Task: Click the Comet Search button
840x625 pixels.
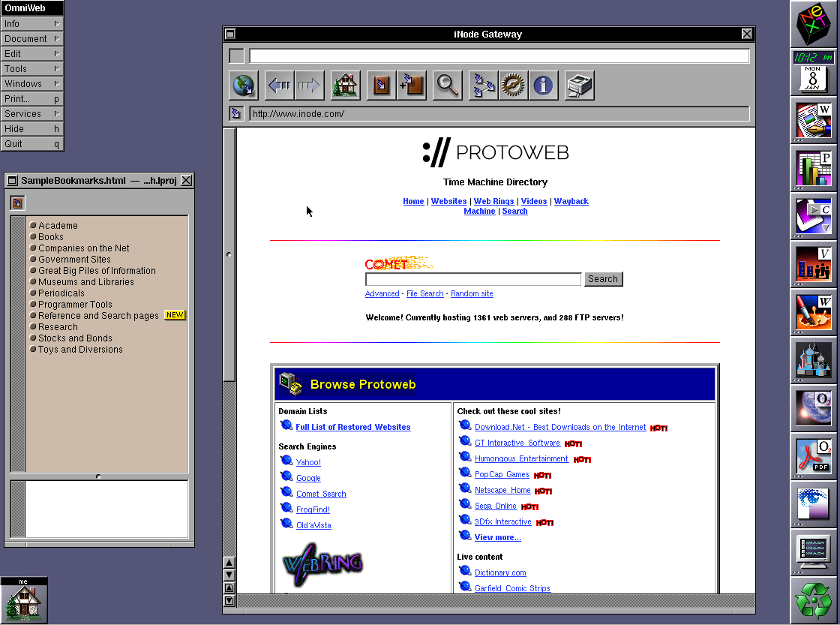Action: [603, 278]
